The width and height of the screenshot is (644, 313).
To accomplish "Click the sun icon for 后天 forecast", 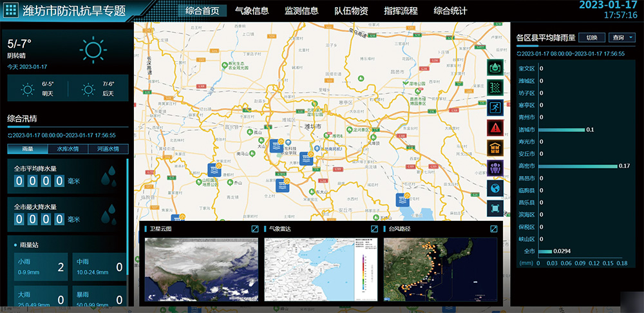I will [88, 89].
